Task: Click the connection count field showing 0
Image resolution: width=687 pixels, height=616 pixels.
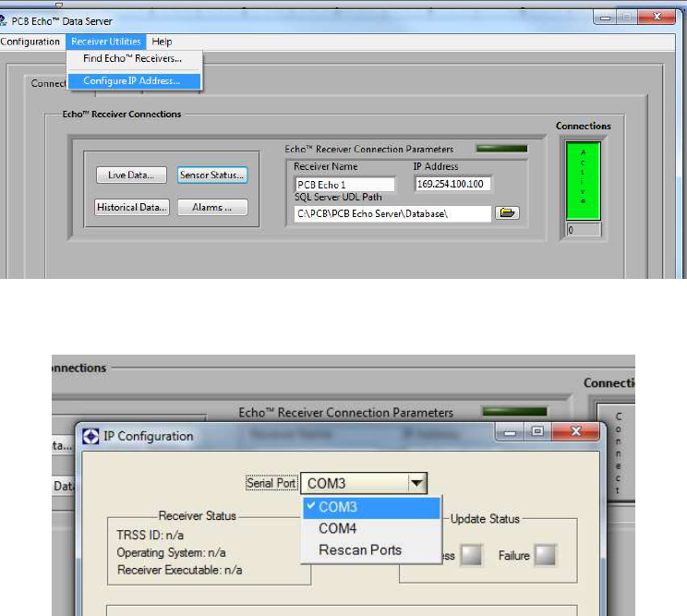Action: tap(584, 230)
